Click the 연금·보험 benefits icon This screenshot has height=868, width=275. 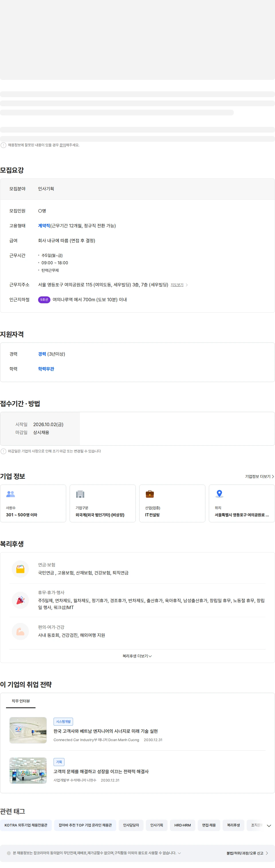tap(20, 569)
